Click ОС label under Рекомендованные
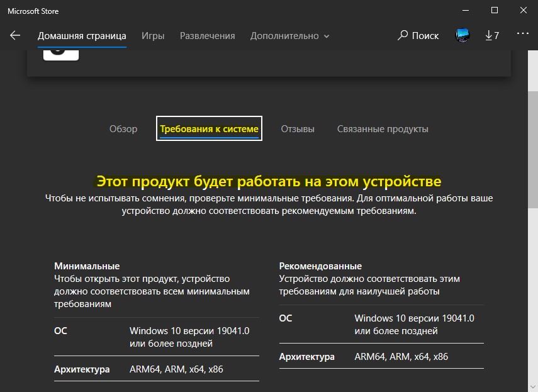The height and width of the screenshot is (392, 538). coord(286,318)
